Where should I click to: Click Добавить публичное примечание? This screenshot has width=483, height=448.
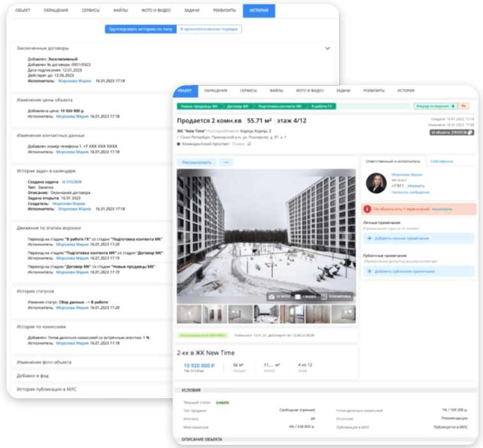point(418,271)
